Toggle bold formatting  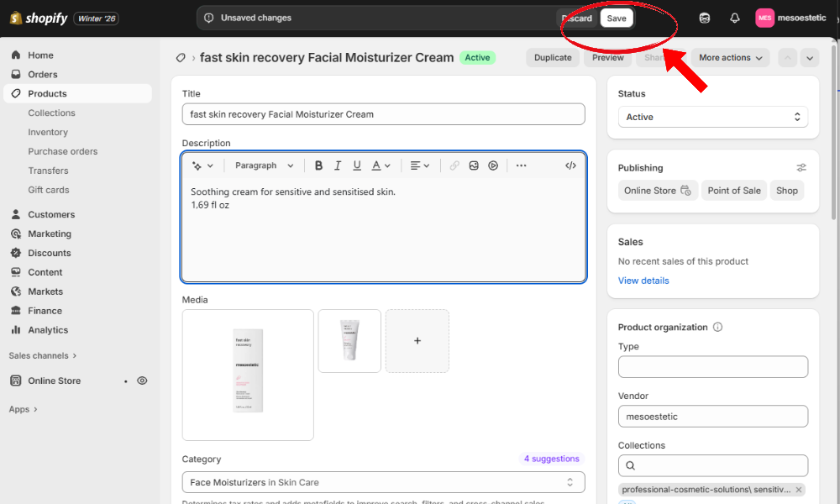click(318, 165)
